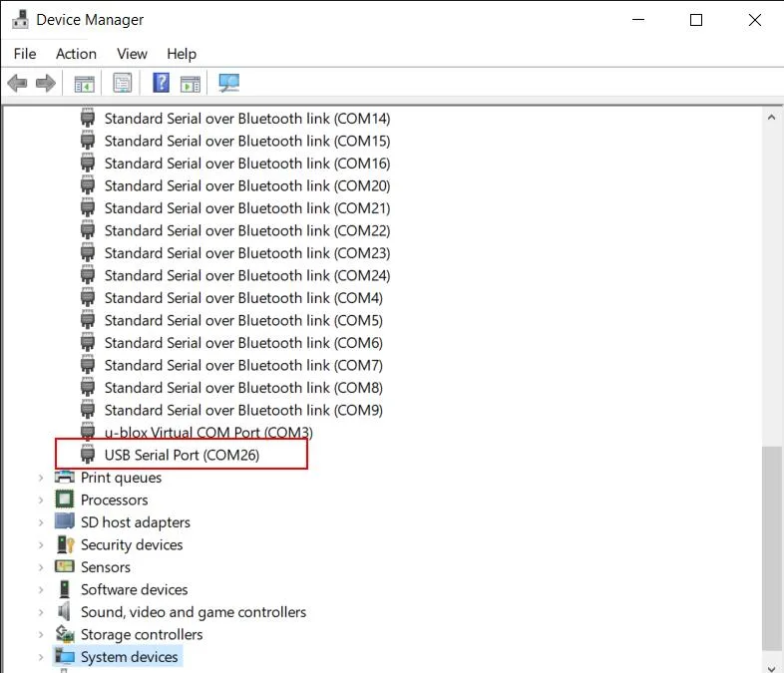This screenshot has width=784, height=673.
Task: Expand the Processors node
Action: click(41, 501)
